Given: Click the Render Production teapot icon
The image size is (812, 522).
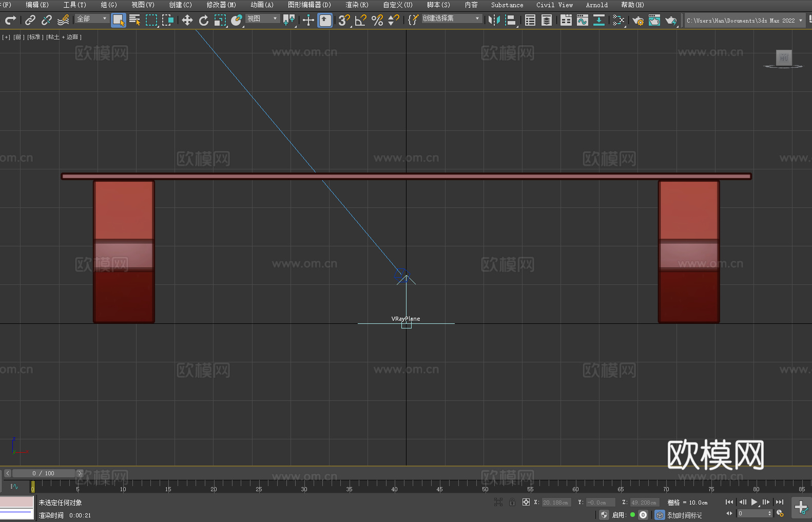Looking at the screenshot, I should 671,20.
